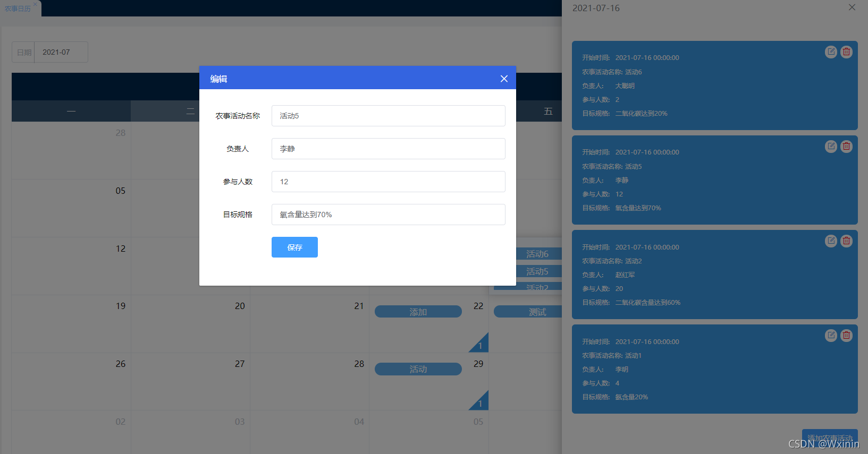Edit the 活动2 card via pencil icon
The image size is (868, 454).
tap(831, 241)
